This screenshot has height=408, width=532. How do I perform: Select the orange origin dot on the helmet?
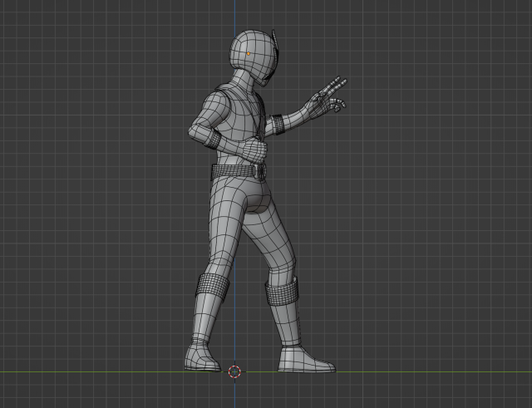pos(249,53)
